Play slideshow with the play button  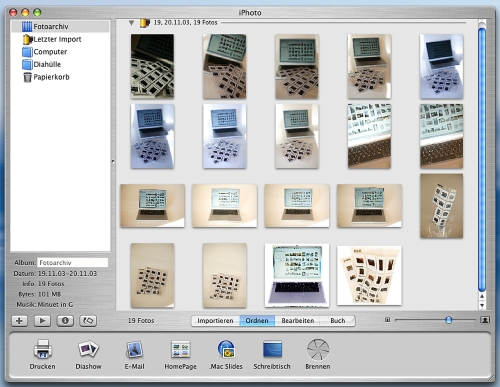pyautogui.click(x=42, y=321)
